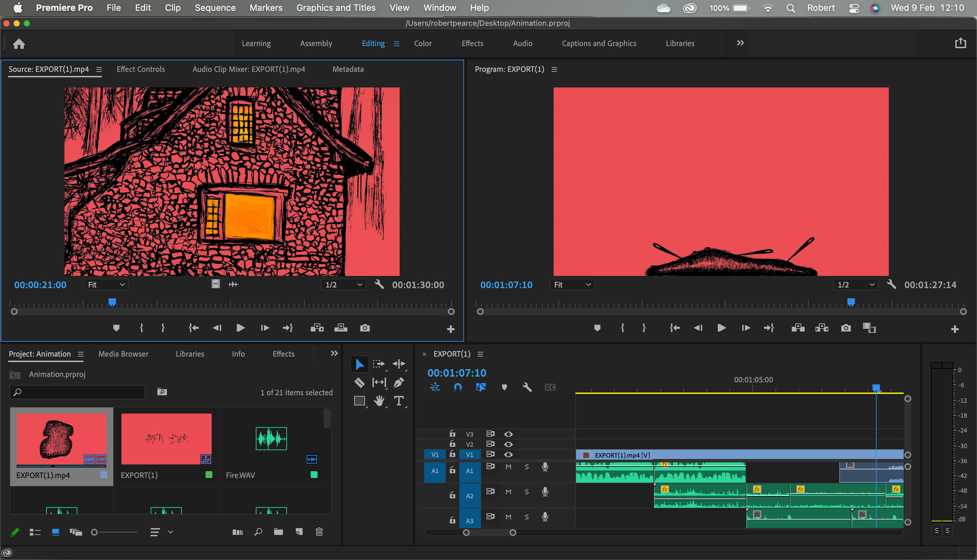Open Timeline display settings wrench
Image resolution: width=977 pixels, height=560 pixels.
tap(527, 387)
